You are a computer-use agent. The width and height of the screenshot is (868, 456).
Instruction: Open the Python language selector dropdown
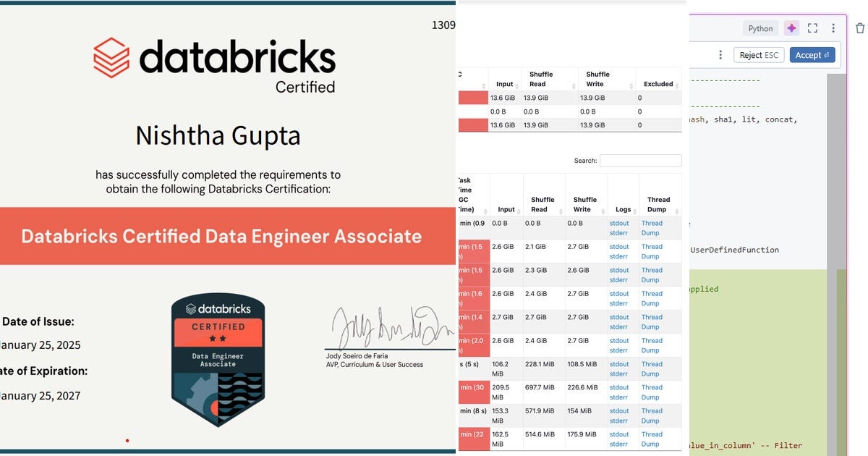tap(760, 28)
